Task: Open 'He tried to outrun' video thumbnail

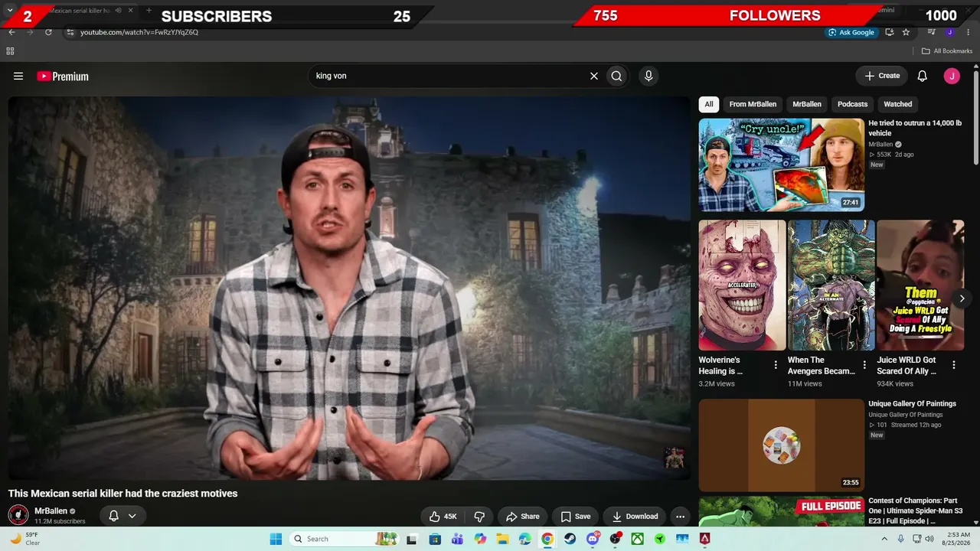Action: coord(782,165)
